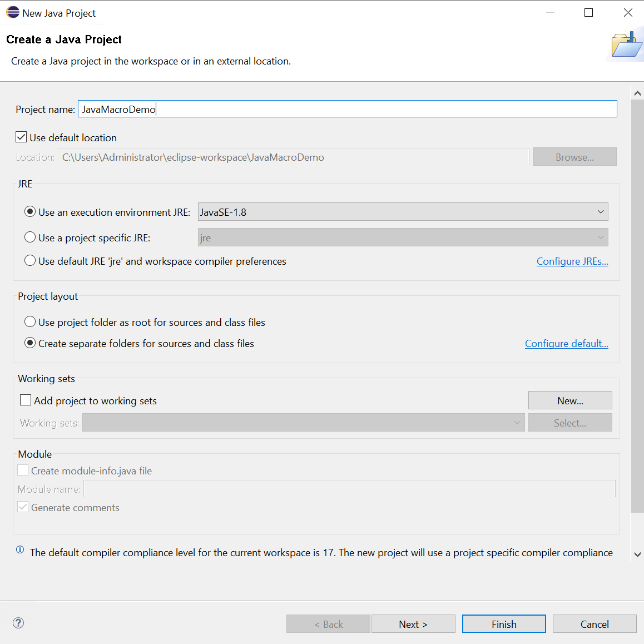Screen dimensions: 644x644
Task: Uncheck Use default location
Action: click(x=21, y=137)
